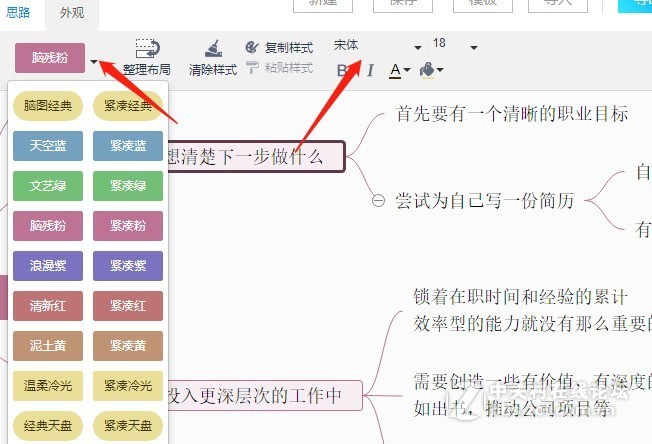
Task: Select the 清新红 theme
Action: pos(48,306)
